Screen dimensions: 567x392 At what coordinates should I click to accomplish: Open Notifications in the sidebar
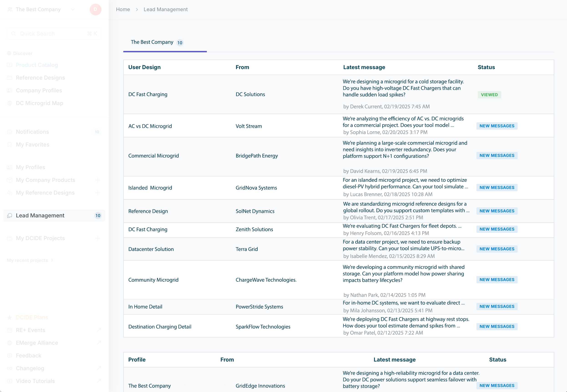tap(33, 132)
